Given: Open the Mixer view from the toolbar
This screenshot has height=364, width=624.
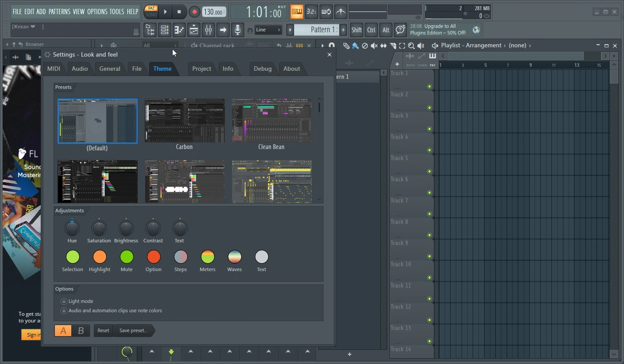Looking at the screenshot, I should 208,30.
